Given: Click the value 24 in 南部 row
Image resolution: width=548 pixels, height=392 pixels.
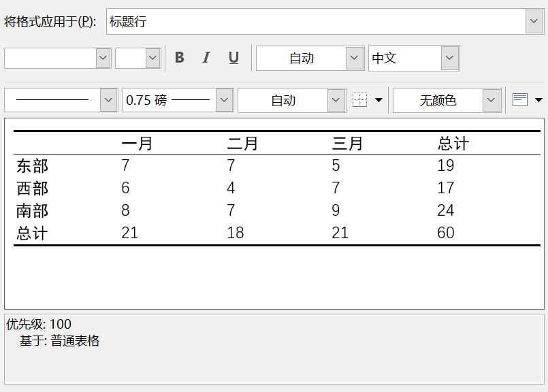Looking at the screenshot, I should (446, 210).
